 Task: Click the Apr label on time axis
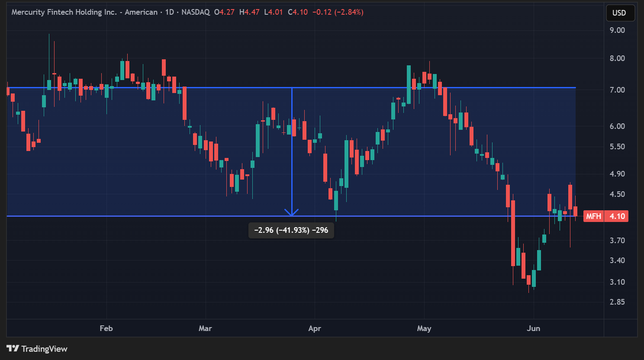coord(315,328)
